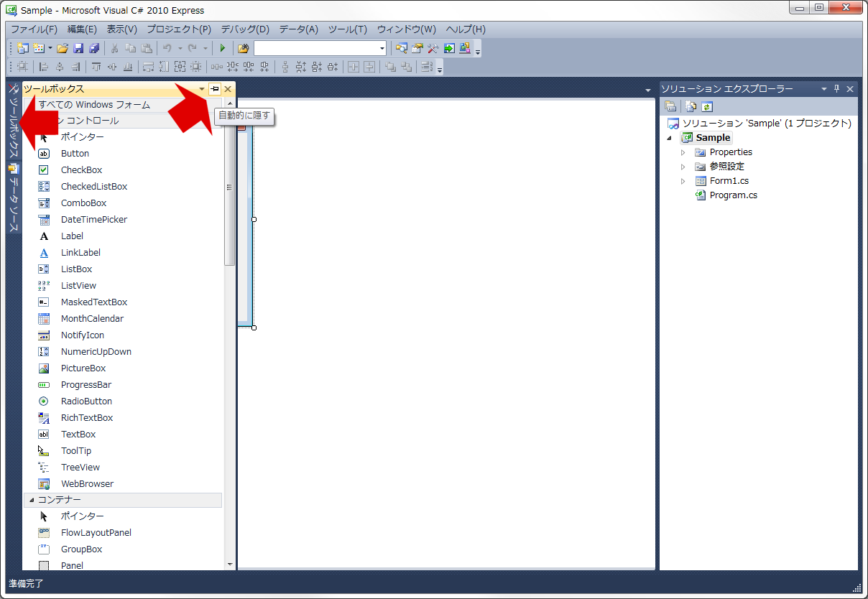Click the Copy toolbar icon
868x599 pixels.
click(x=130, y=48)
